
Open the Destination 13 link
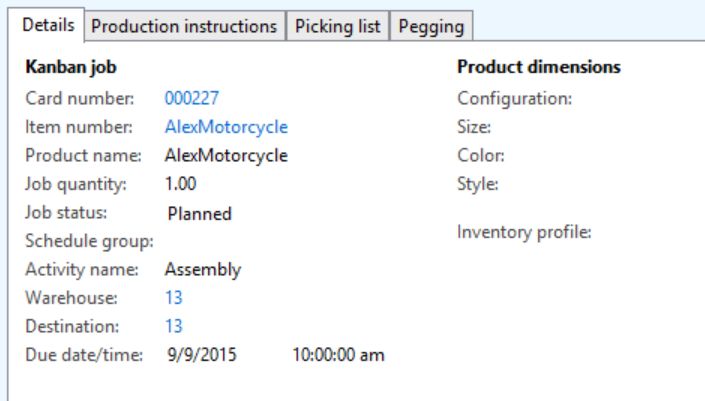click(x=174, y=326)
